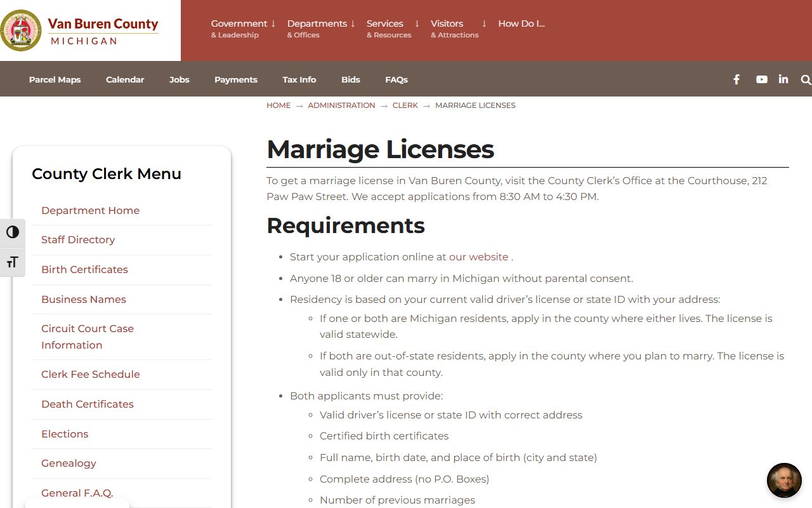Open the site search magnifier
The height and width of the screenshot is (508, 812).
tap(806, 79)
